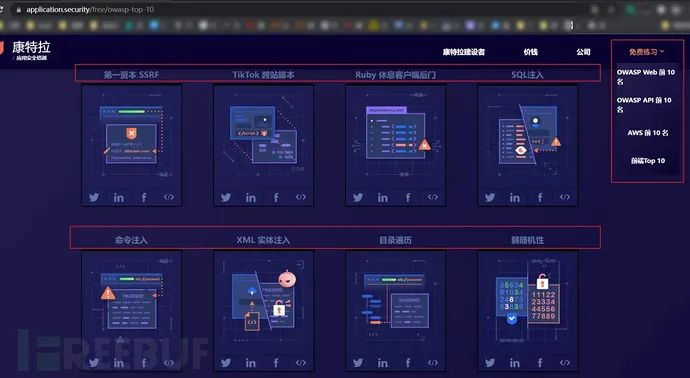
Task: Open embed code for 弱随机性 card
Action: pyautogui.click(x=565, y=363)
